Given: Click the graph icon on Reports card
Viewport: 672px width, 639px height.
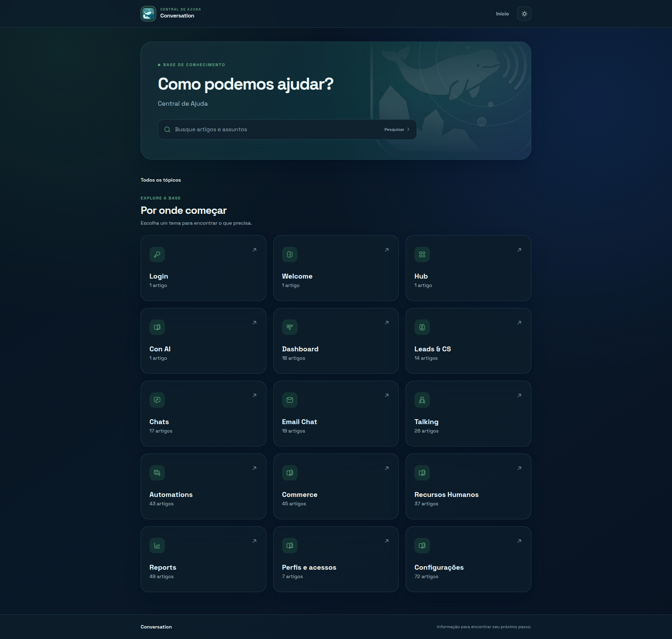Looking at the screenshot, I should coord(157,546).
